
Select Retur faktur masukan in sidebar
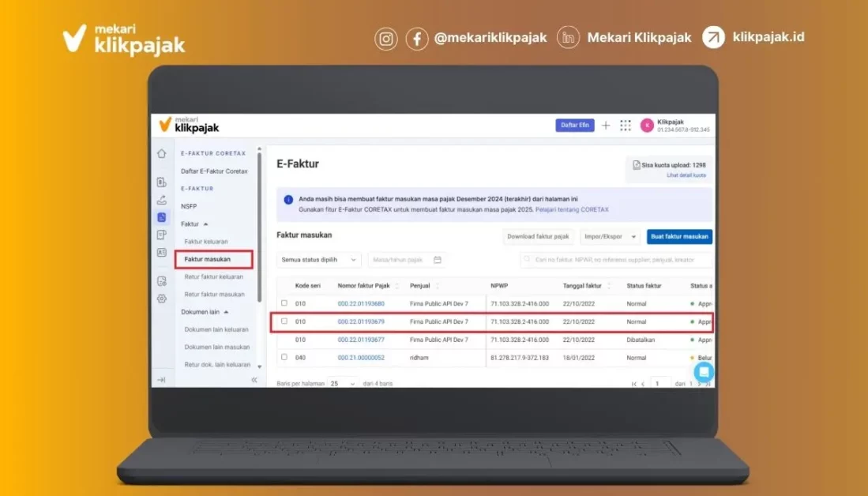tap(214, 295)
